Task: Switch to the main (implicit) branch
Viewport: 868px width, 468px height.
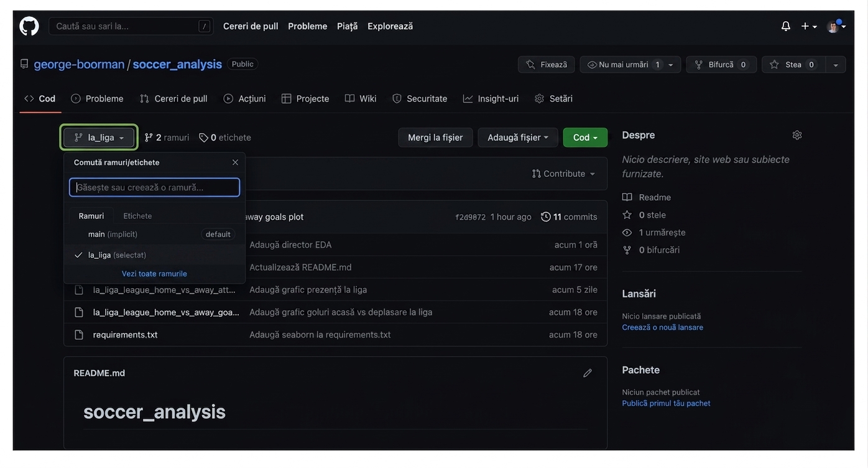Action: (154, 234)
